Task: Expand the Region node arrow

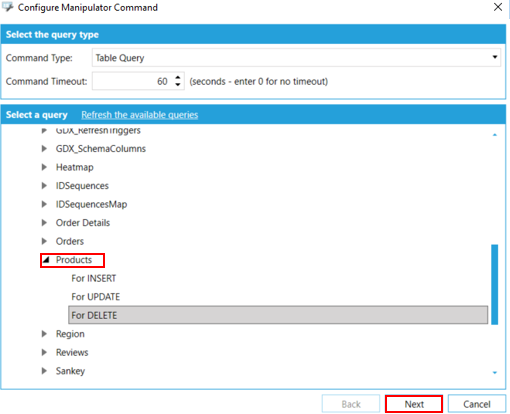Action: pyautogui.click(x=44, y=334)
